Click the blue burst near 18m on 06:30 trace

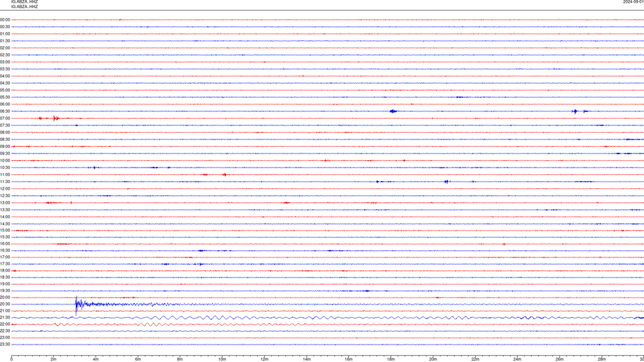tap(394, 111)
